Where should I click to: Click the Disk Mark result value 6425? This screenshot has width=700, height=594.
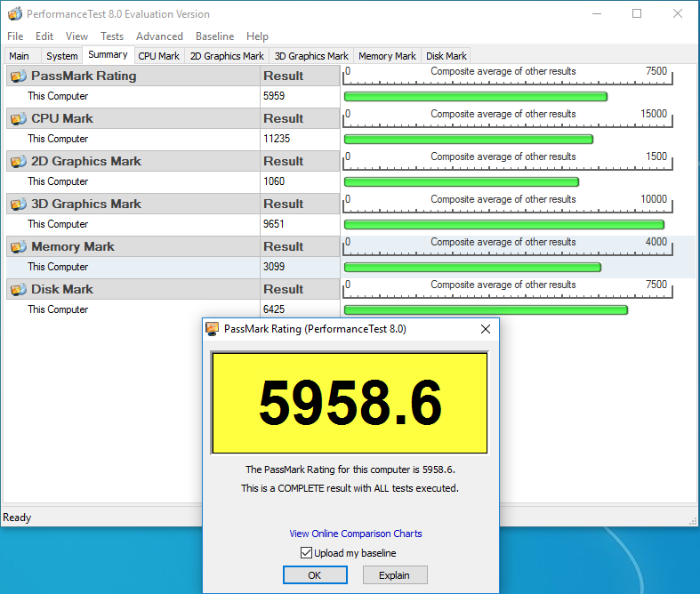[274, 309]
